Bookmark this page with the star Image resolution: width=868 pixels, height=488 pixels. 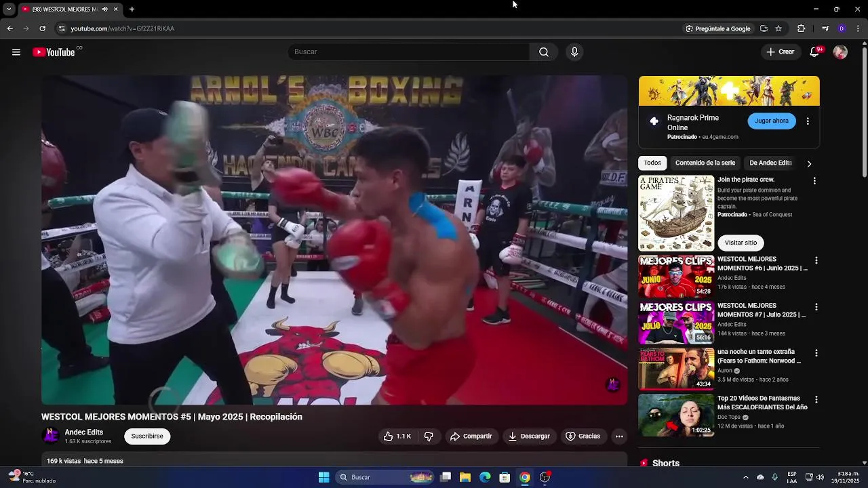[x=778, y=28]
